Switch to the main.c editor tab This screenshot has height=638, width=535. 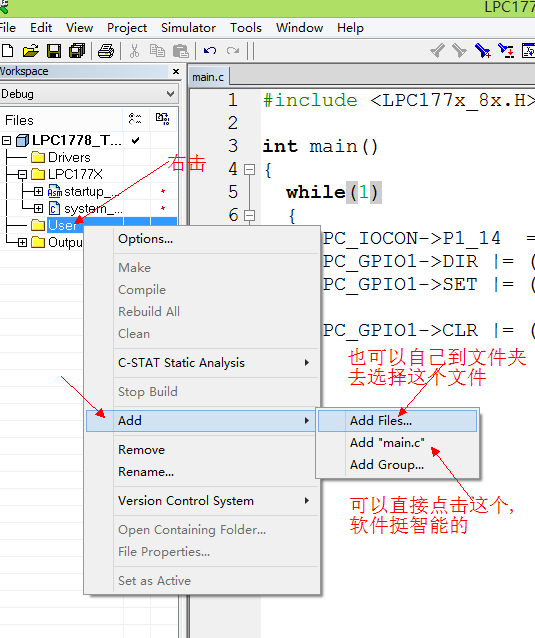(208, 77)
